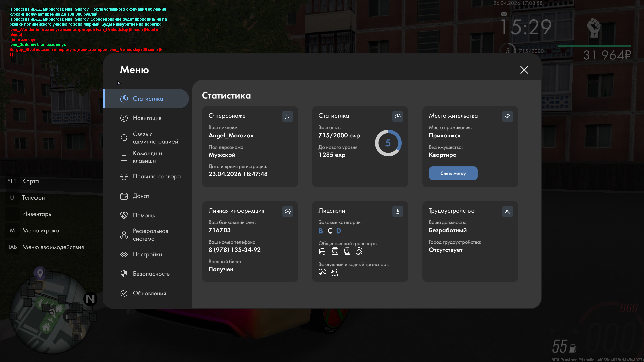
Task: Click the ship license icon
Action: pos(335,272)
